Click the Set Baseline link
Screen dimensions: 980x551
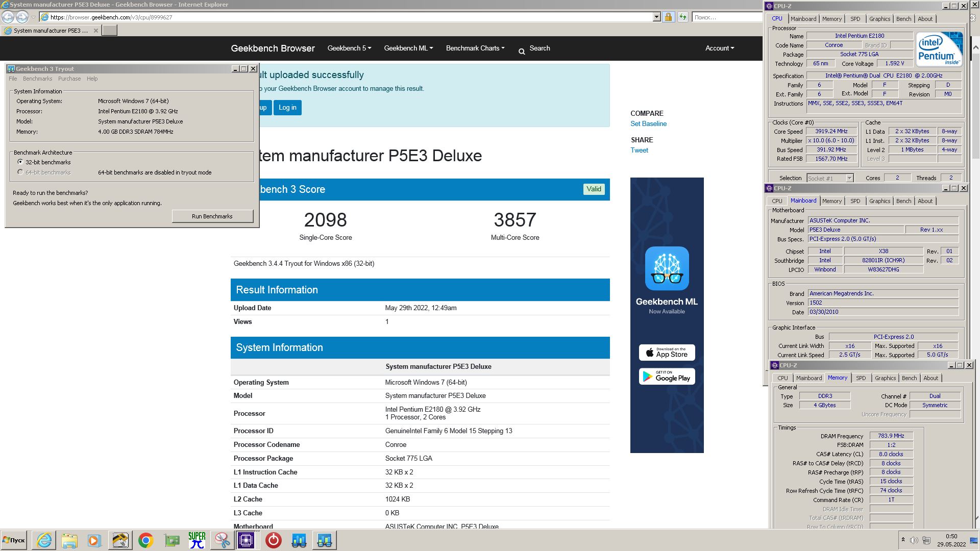pyautogui.click(x=648, y=123)
